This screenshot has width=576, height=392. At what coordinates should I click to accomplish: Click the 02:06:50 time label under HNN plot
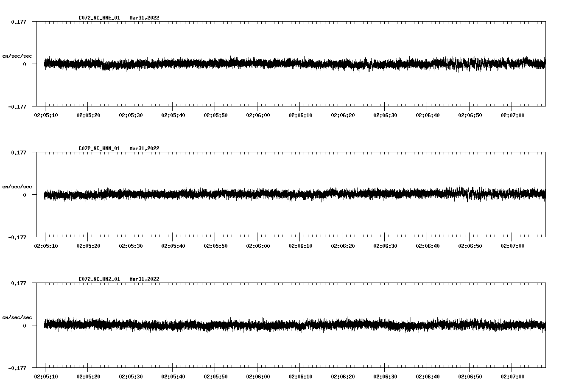pyautogui.click(x=470, y=246)
